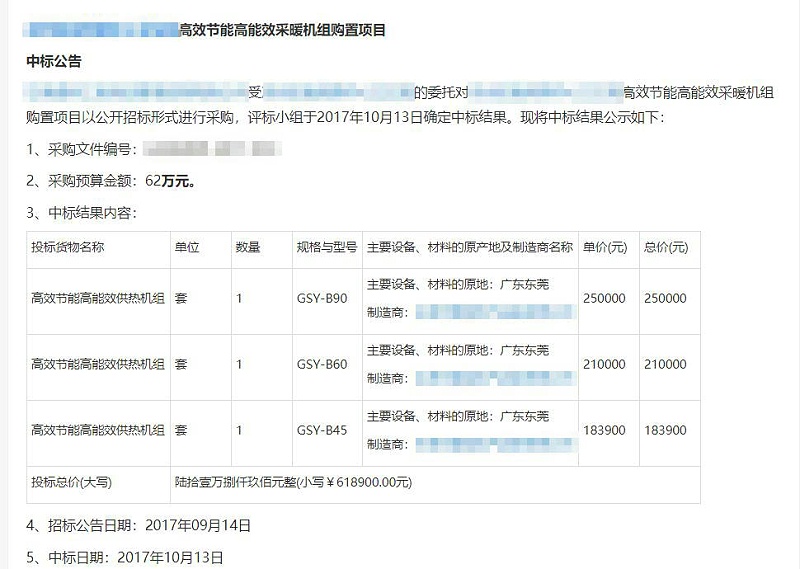Click the project title ending in 采暖机组购置项目
Screen dimensions: 800x569
[x=281, y=31]
